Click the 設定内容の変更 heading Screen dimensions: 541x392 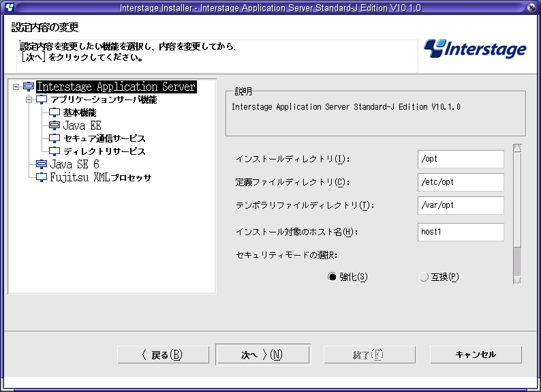coord(45,27)
